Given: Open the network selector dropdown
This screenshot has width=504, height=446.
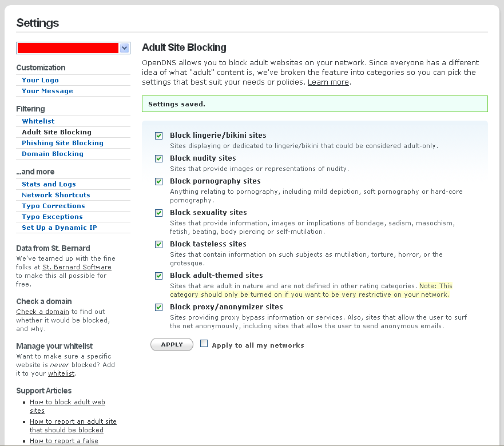Looking at the screenshot, I should (73, 48).
